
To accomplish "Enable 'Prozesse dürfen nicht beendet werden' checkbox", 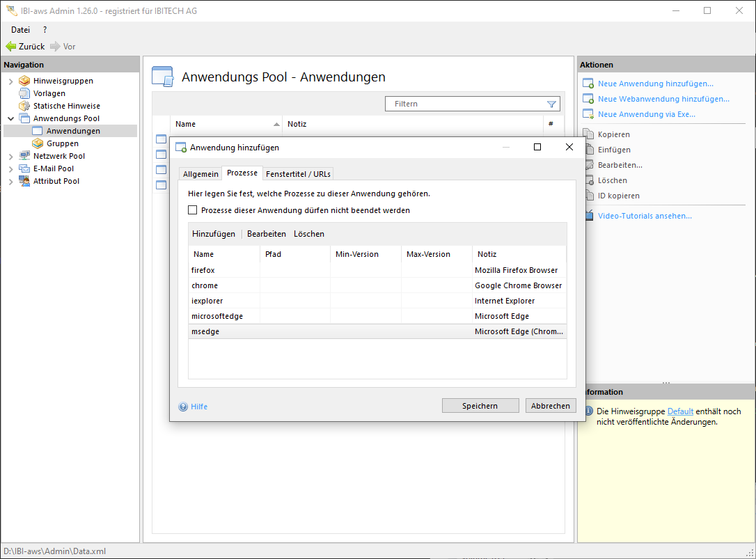I will (x=193, y=210).
